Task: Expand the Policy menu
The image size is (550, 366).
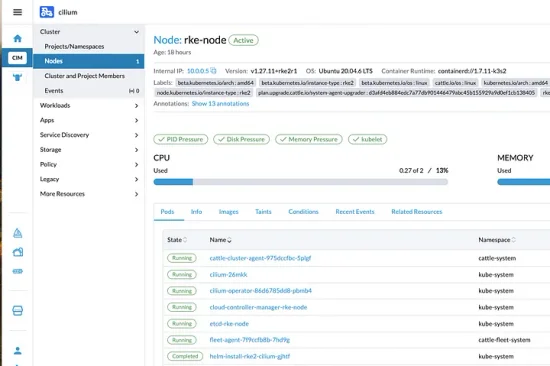Action: (136, 165)
